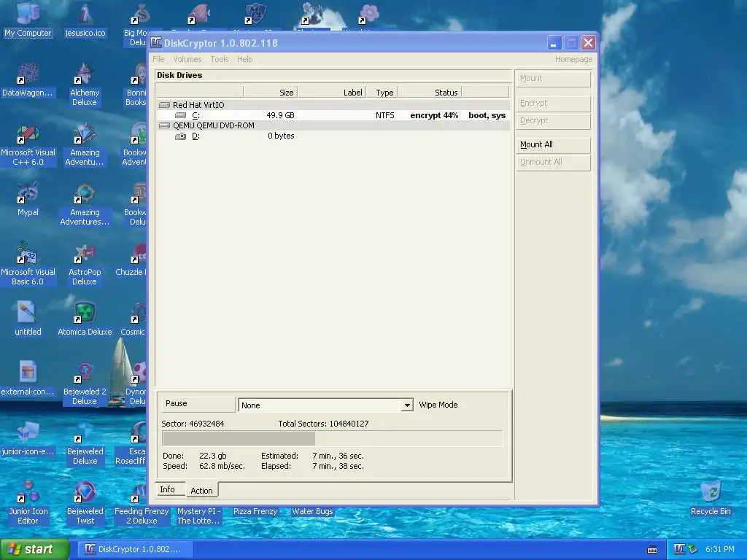The width and height of the screenshot is (747, 560).
Task: Click the Label column header
Action: pyautogui.click(x=332, y=93)
